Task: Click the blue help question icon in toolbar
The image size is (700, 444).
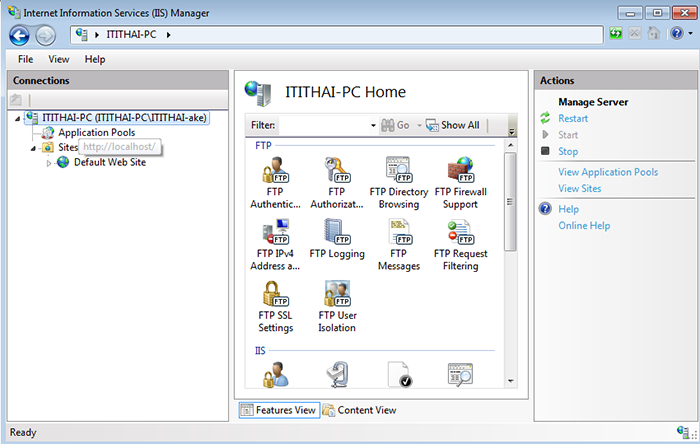Action: click(x=677, y=33)
